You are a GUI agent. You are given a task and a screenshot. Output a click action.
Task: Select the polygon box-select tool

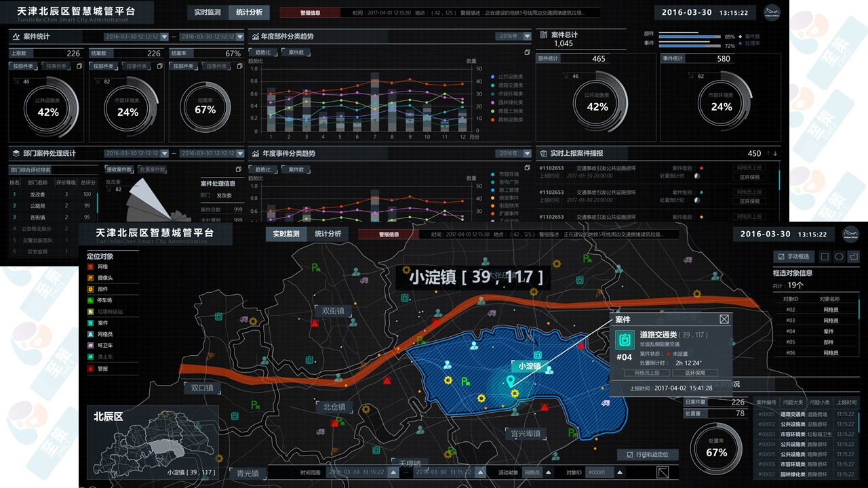[x=854, y=257]
